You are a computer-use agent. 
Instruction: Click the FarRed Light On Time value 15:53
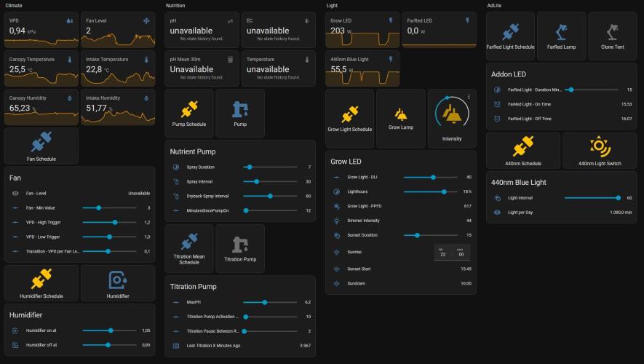pos(627,104)
